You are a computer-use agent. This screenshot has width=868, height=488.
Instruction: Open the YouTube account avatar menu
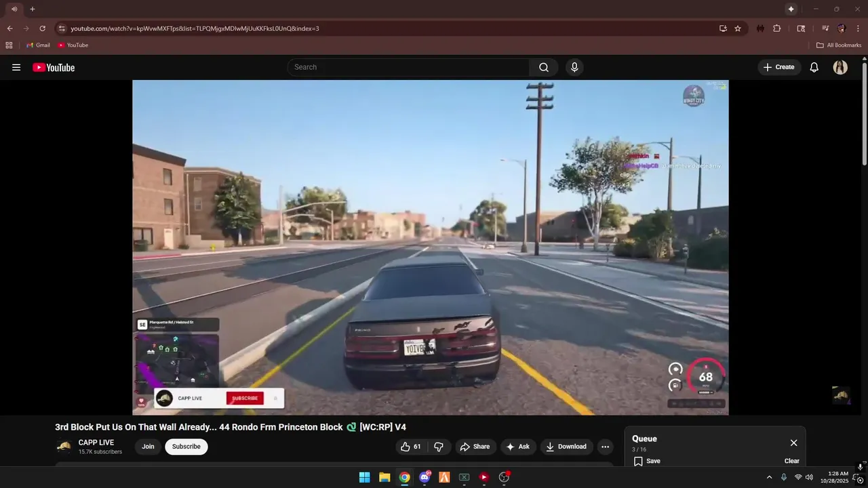(x=840, y=67)
